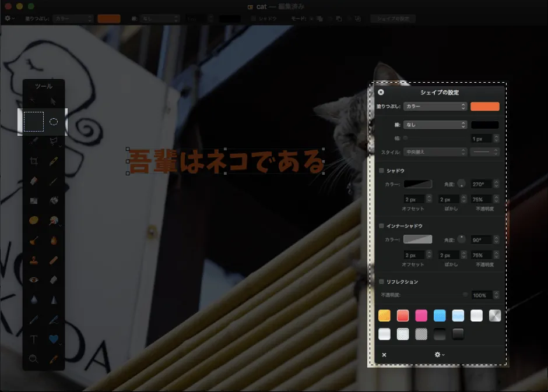
Task: Open the 線 なし dropdown in shape panel
Action: [x=435, y=125]
